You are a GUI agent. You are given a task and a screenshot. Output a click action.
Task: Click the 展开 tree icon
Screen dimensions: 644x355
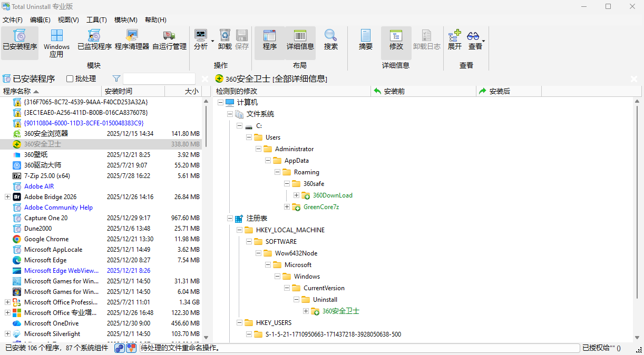point(454,40)
